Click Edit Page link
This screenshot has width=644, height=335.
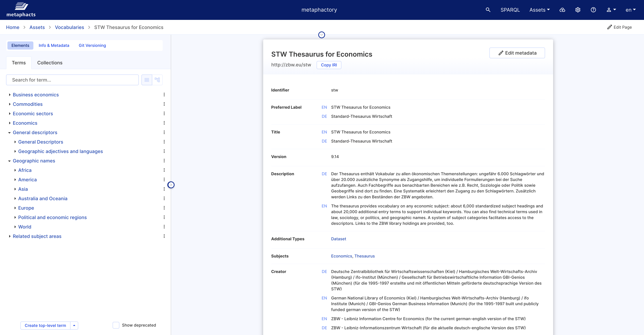620,27
